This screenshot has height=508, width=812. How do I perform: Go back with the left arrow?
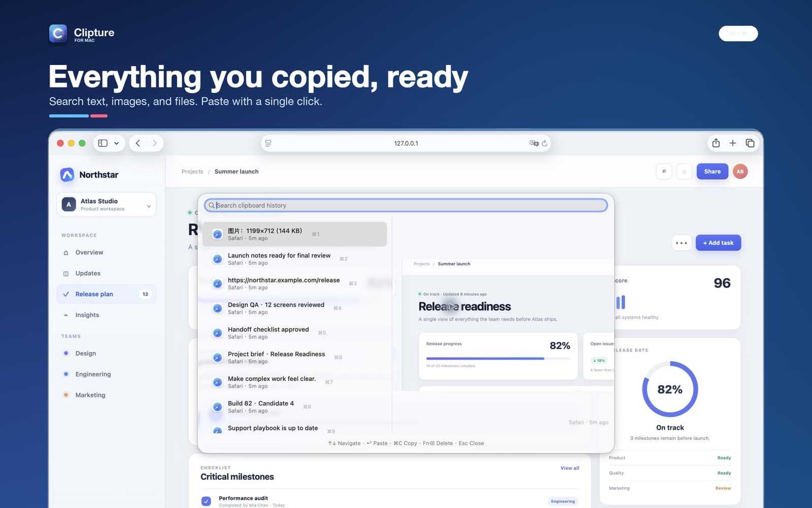[x=138, y=143]
